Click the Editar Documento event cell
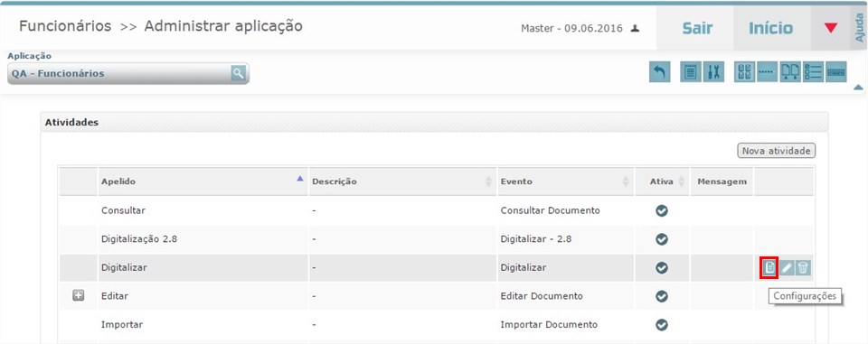The height and width of the screenshot is (344, 868). tap(542, 296)
